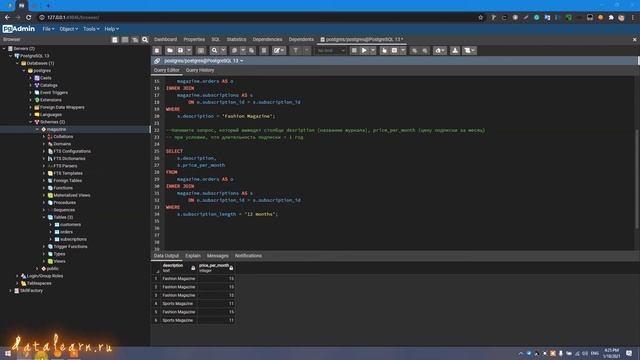Click the Find magnifier icon in query toolbar
The image size is (640, 360).
pyautogui.click(x=214, y=51)
